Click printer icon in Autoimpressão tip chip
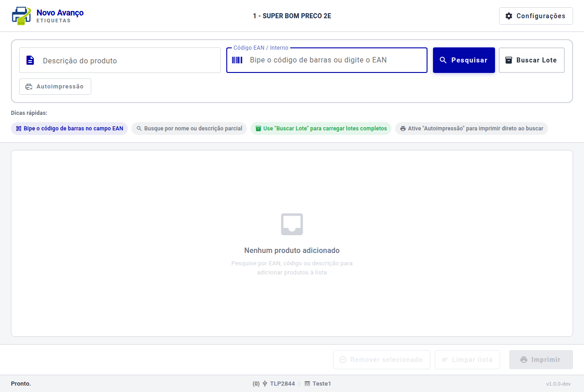The width and height of the screenshot is (584, 392). click(x=403, y=129)
